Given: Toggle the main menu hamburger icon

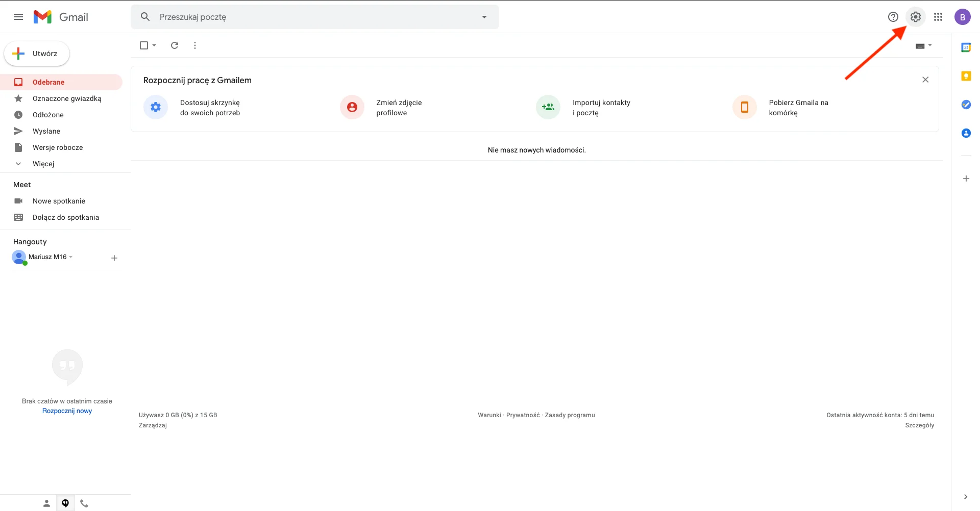Looking at the screenshot, I should 18,17.
